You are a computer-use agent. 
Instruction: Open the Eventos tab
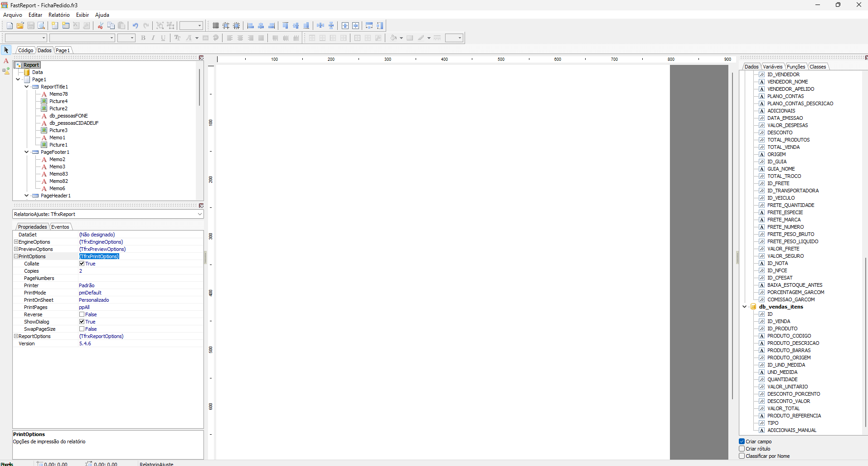click(x=60, y=227)
